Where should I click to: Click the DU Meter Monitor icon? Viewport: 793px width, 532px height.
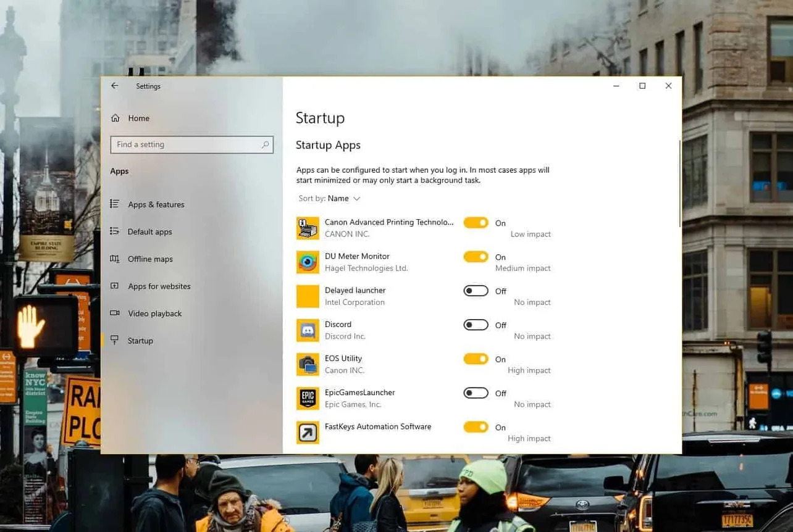[308, 262]
